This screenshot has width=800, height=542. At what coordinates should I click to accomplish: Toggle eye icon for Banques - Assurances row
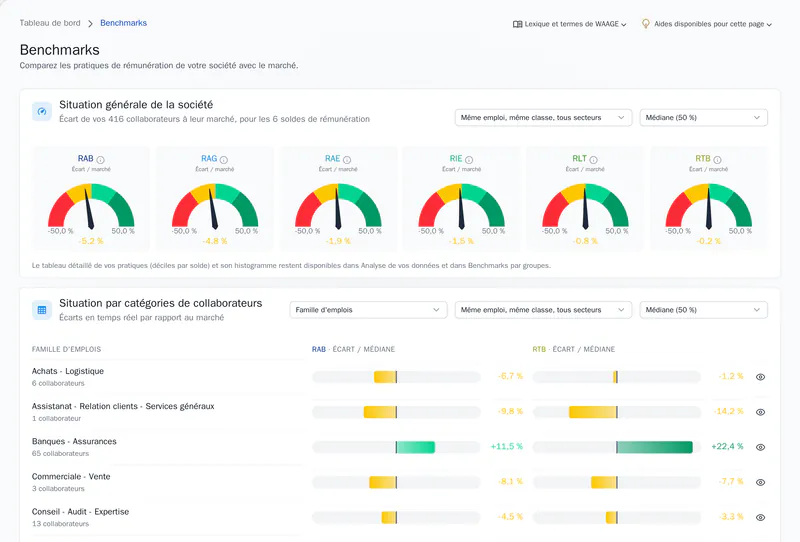[760, 447]
